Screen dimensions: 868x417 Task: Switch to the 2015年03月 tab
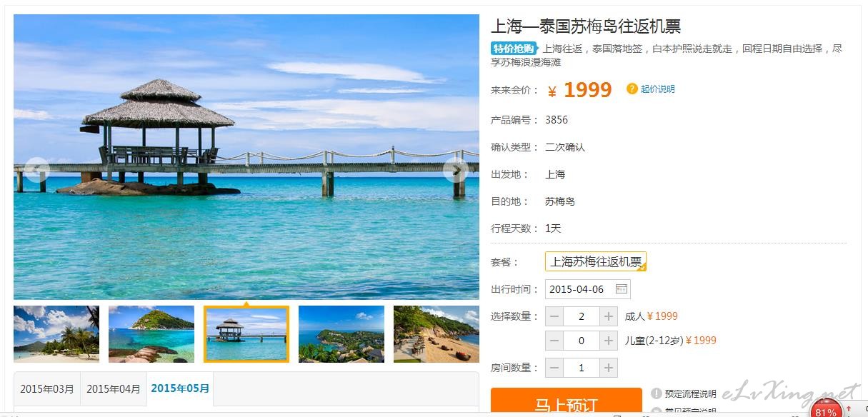(47, 389)
